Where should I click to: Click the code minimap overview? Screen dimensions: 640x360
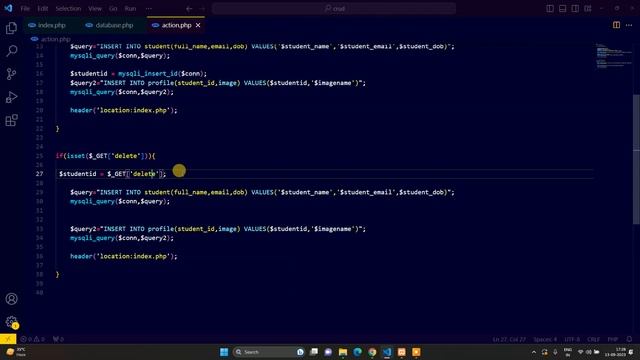coord(613,55)
